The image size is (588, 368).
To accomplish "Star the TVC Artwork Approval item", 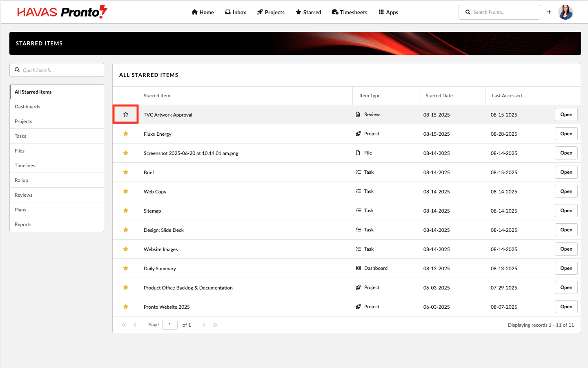I will pyautogui.click(x=126, y=114).
